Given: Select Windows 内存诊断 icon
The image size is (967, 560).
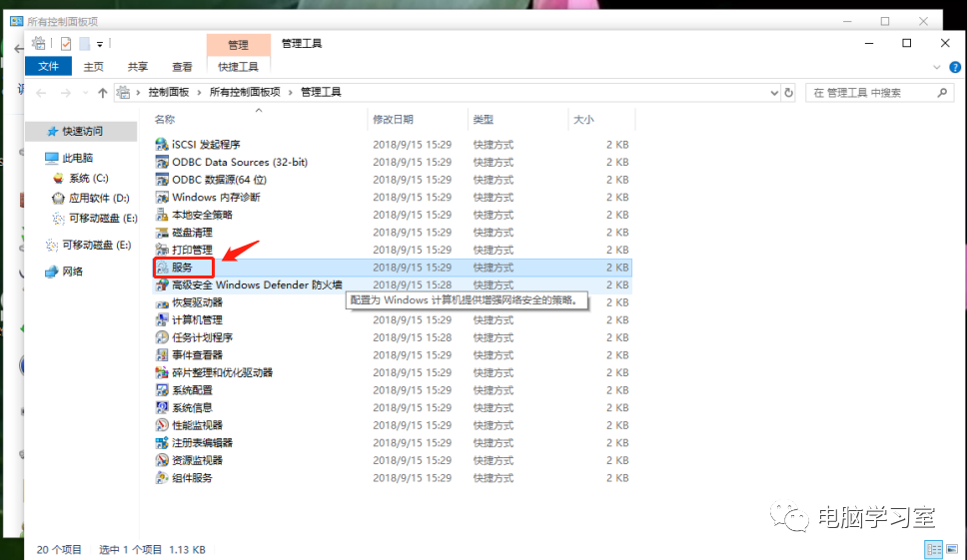Looking at the screenshot, I should (x=162, y=197).
